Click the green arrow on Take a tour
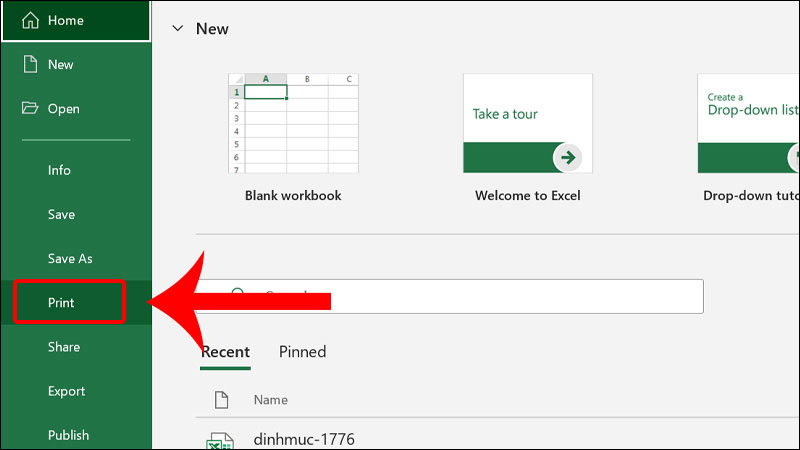 pyautogui.click(x=568, y=157)
